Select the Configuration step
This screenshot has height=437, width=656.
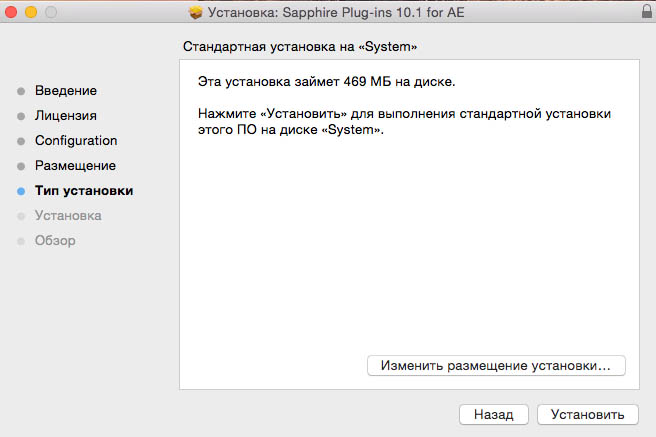tap(76, 141)
